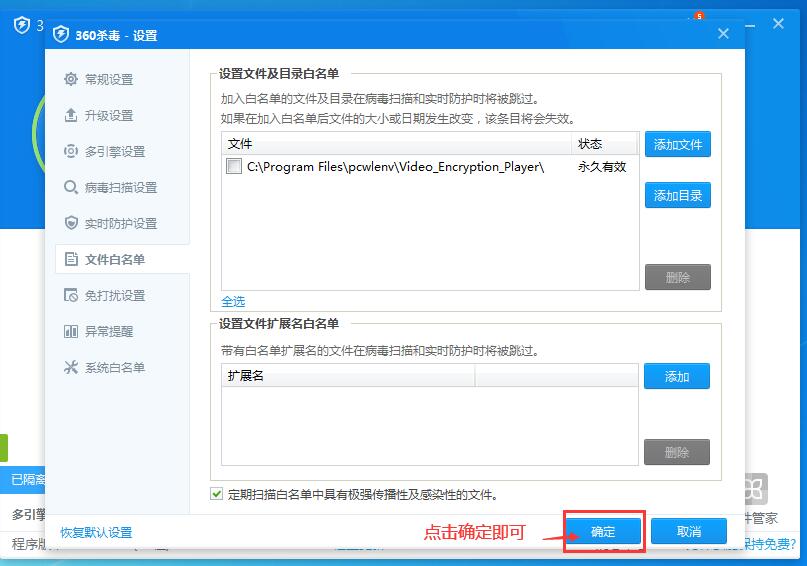Click the document icon beside 文件白名单
The height and width of the screenshot is (566, 807).
[71, 259]
